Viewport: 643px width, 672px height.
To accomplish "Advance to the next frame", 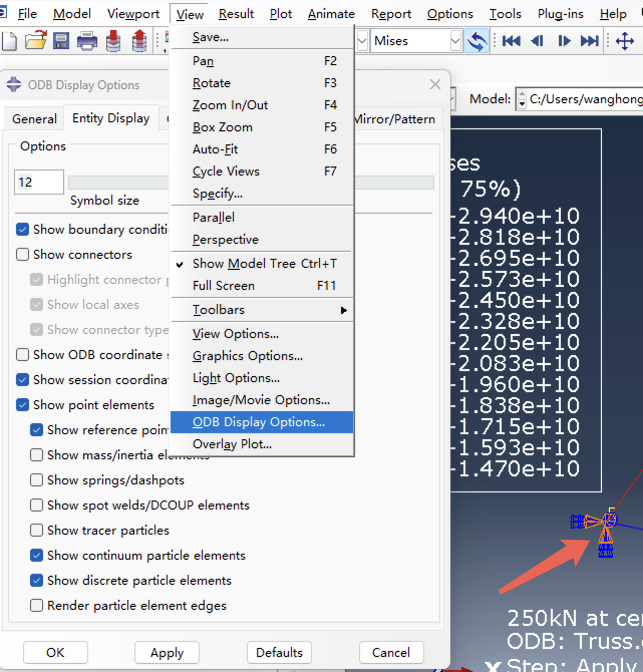I will coord(564,41).
